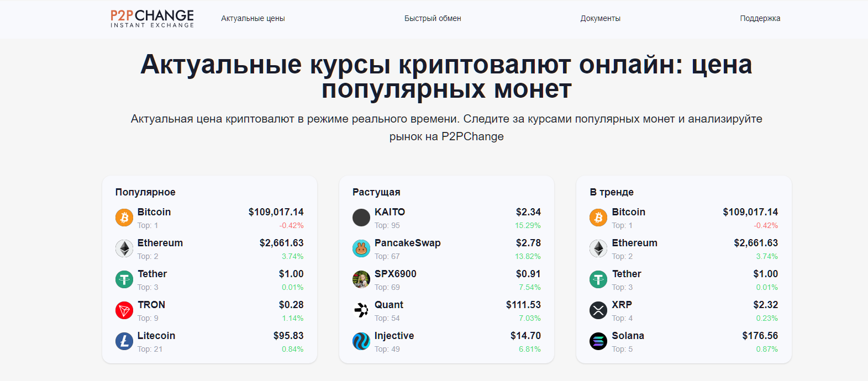Open the TRON coin name

pyautogui.click(x=151, y=305)
